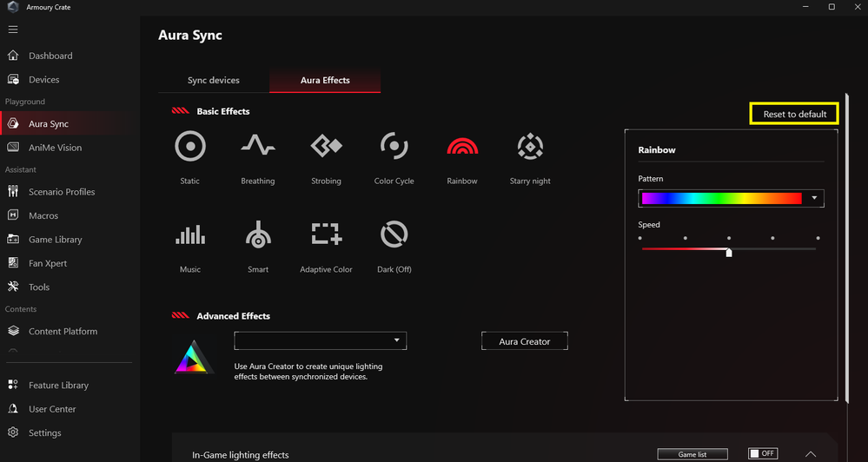The image size is (868, 462).
Task: Open the Game list button
Action: 692,454
